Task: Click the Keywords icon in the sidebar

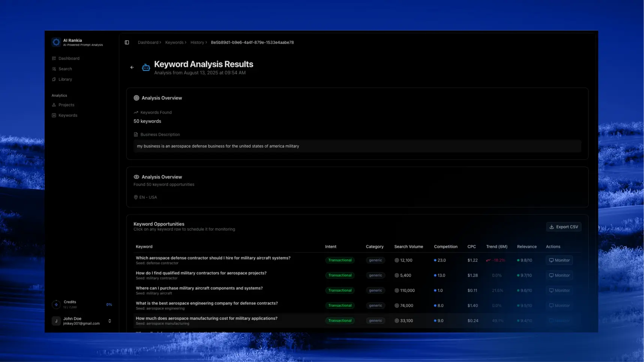Action: point(54,115)
